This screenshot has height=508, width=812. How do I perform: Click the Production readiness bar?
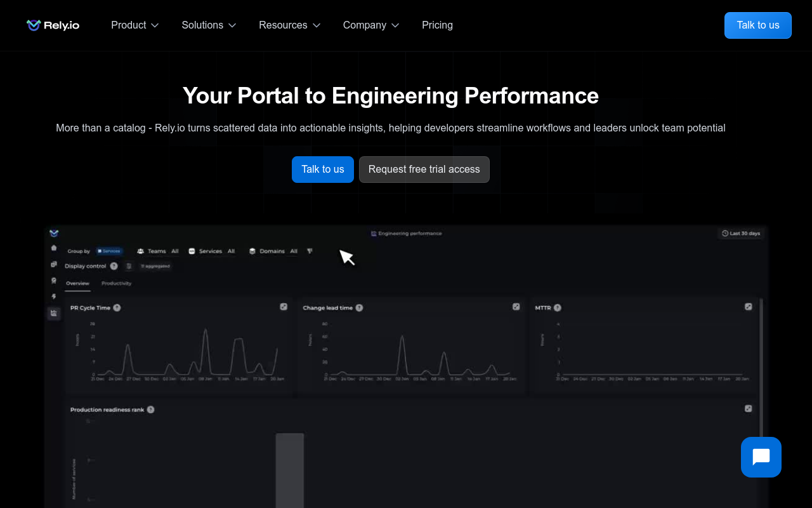[290, 471]
